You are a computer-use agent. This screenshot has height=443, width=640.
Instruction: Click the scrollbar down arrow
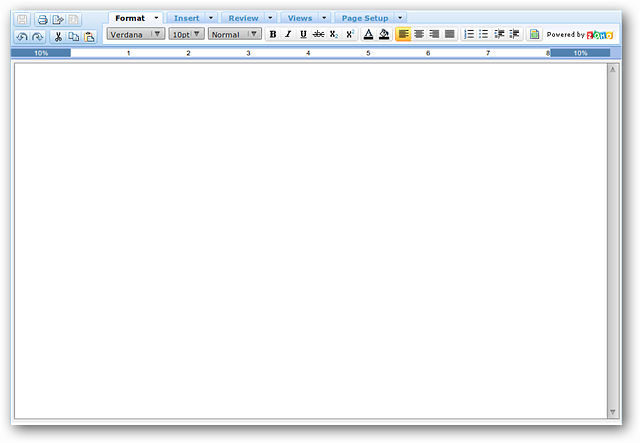(x=613, y=412)
